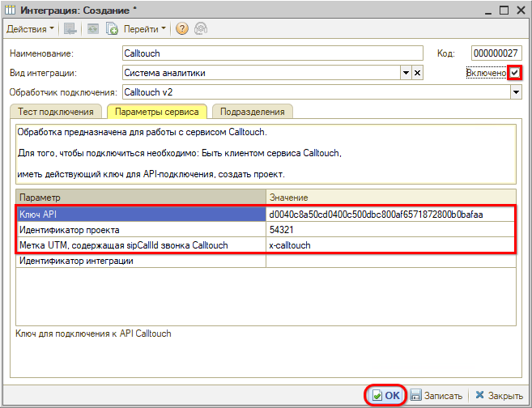Close the window with the title-bar X
This screenshot has width=532, height=408.
521,11
